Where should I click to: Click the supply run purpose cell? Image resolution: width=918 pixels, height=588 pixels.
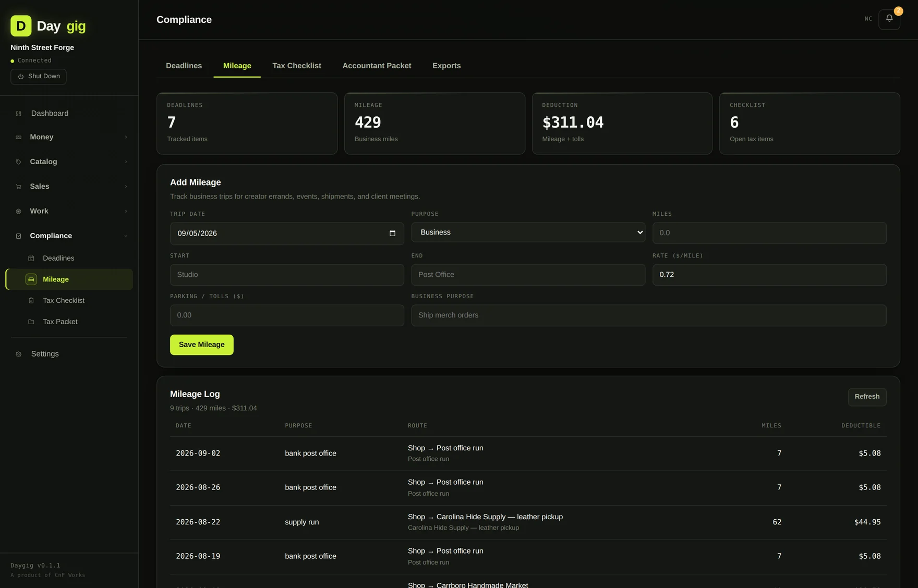pos(301,522)
